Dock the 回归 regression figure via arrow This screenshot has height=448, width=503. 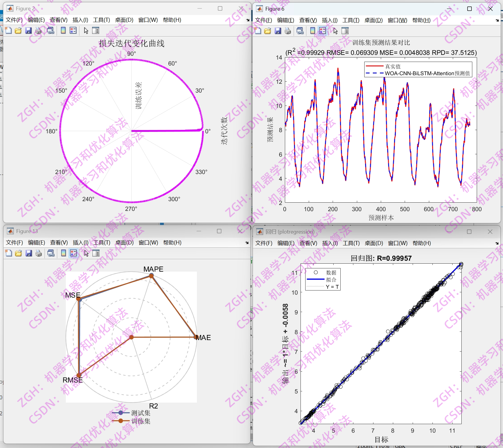pyautogui.click(x=497, y=243)
